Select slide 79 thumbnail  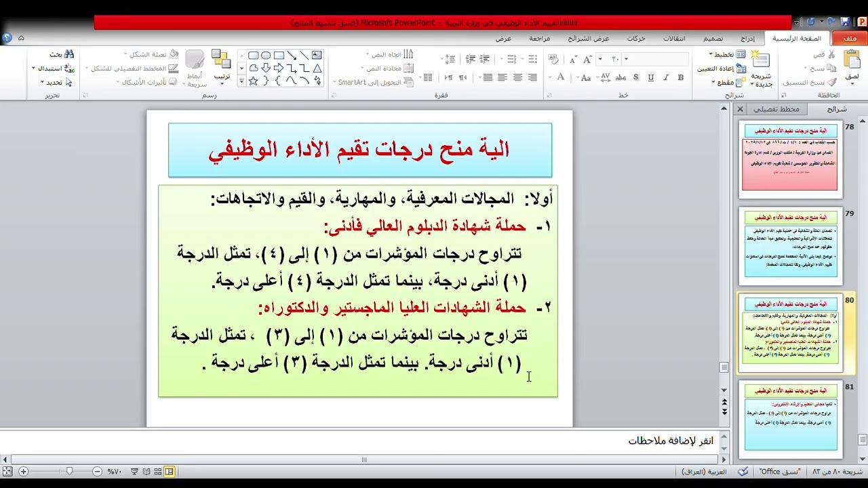[790, 245]
